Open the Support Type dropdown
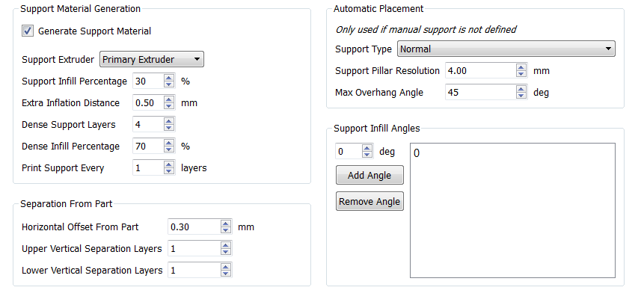The width and height of the screenshot is (644, 308). [x=506, y=49]
